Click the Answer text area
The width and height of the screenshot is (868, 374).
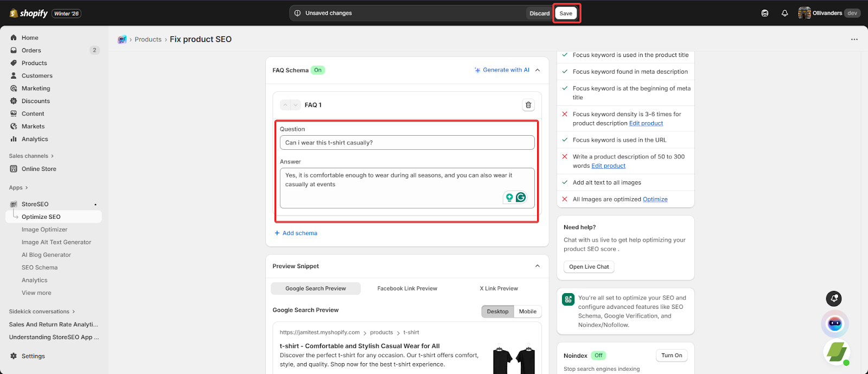coord(407,188)
